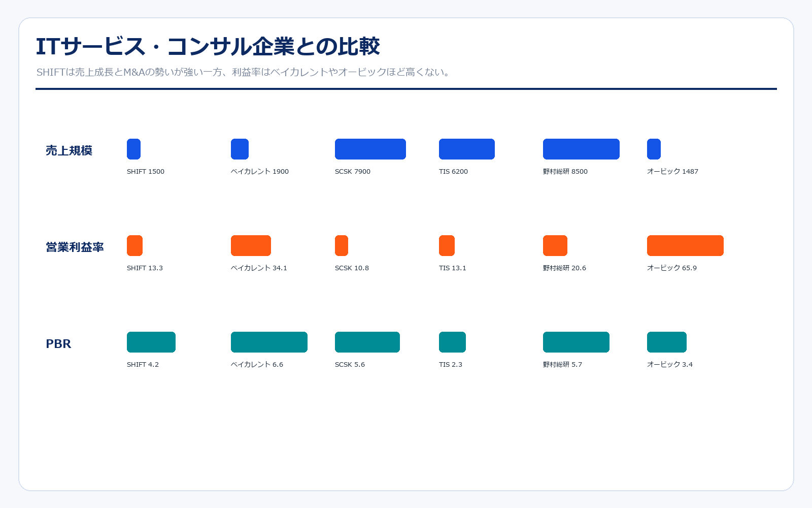Click the label text SHIFT 13.3

pos(145,268)
